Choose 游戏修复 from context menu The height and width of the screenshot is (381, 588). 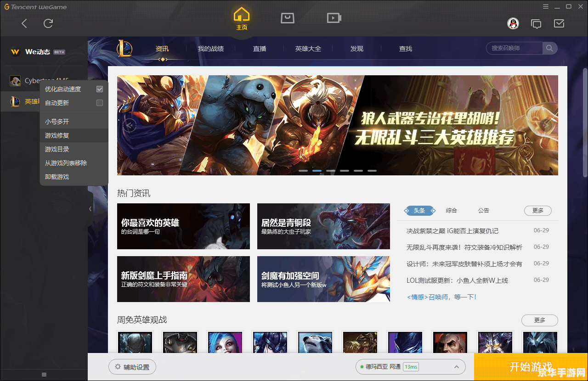tap(74, 135)
